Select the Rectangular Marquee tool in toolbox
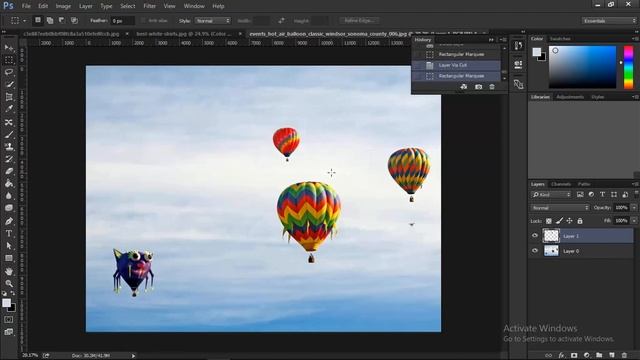This screenshot has width=640, height=360. tap(9, 60)
